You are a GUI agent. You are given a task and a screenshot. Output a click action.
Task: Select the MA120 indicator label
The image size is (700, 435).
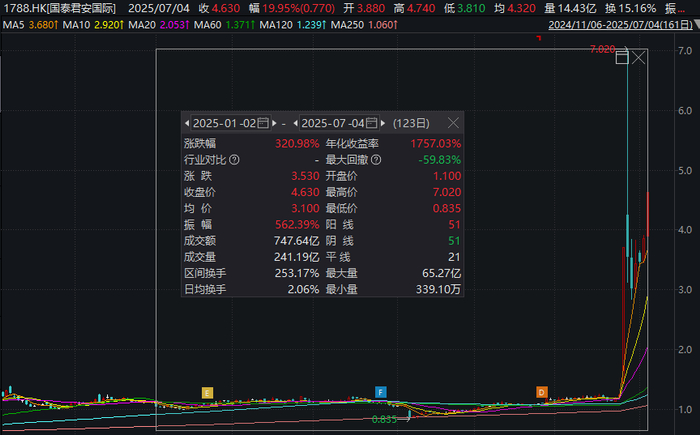pos(277,25)
